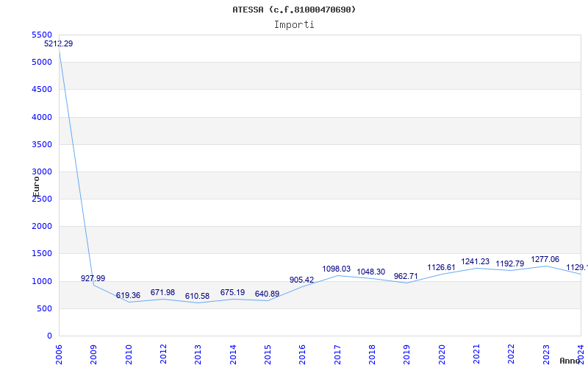Click the y-axis value 4500
The width and height of the screenshot is (588, 368).
click(x=42, y=89)
